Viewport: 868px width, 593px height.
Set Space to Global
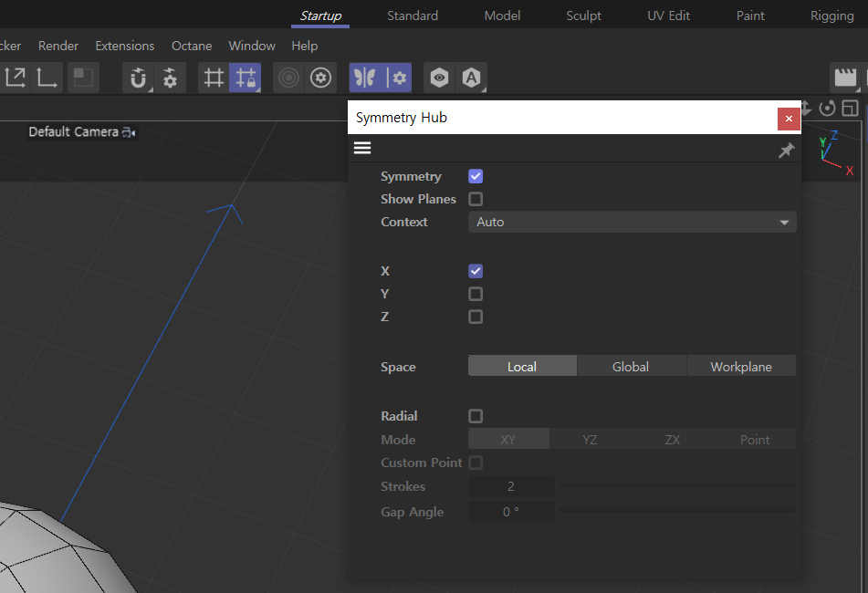pos(631,367)
